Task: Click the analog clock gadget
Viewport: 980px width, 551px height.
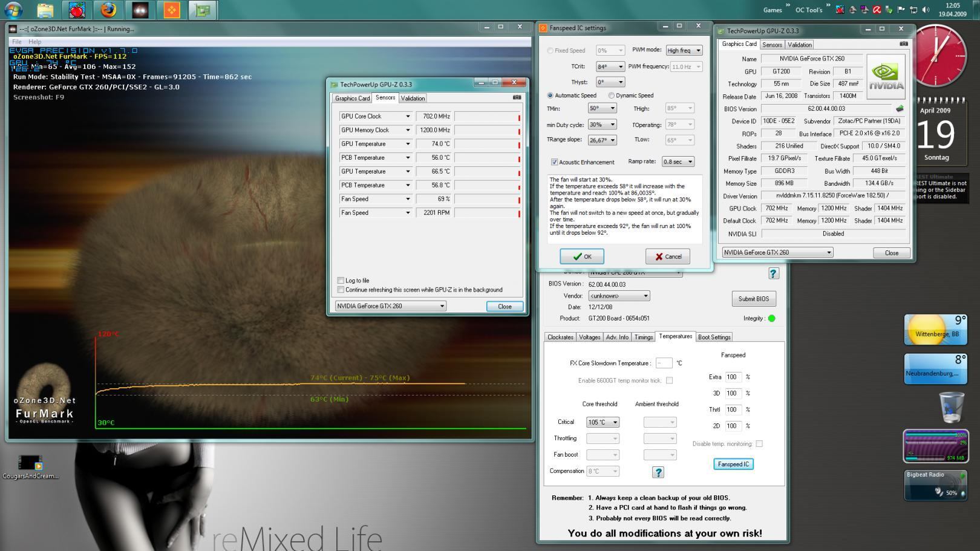Action: pos(939,57)
